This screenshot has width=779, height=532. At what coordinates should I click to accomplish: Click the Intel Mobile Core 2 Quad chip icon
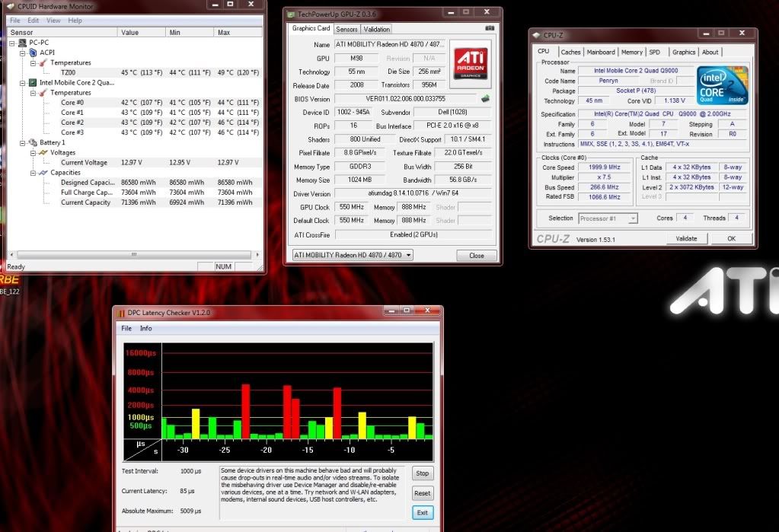point(33,82)
